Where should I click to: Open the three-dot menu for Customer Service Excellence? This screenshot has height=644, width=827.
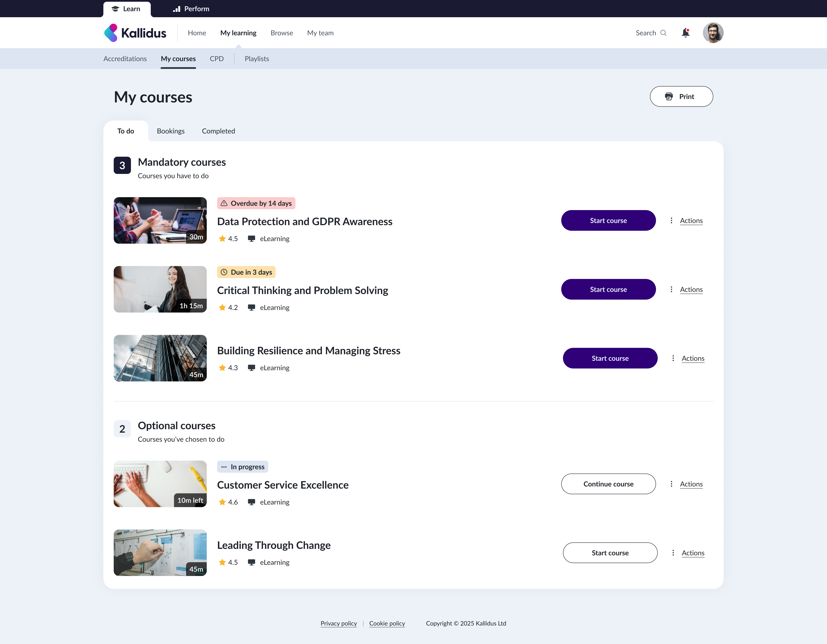pos(671,484)
